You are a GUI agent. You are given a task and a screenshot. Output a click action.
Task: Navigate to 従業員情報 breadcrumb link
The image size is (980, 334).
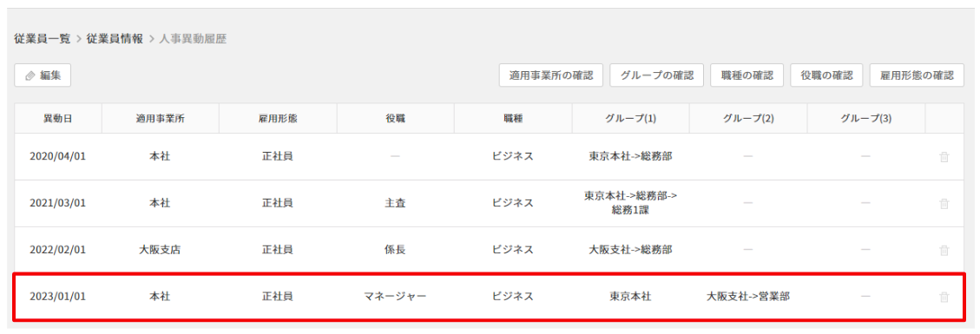click(115, 39)
